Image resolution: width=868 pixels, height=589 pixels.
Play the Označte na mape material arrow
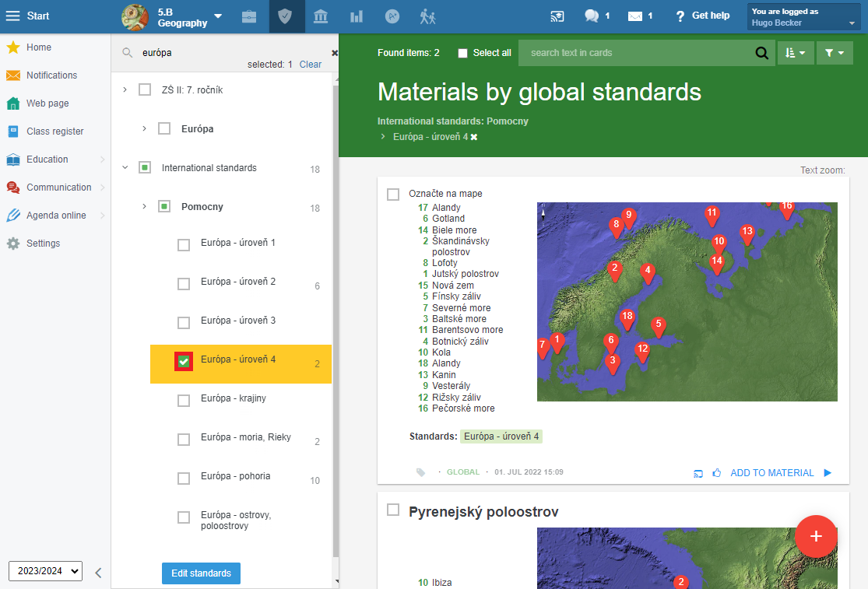point(828,473)
